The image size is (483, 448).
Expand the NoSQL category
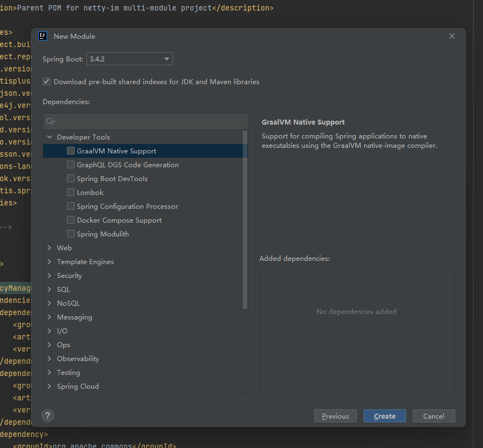tap(50, 303)
